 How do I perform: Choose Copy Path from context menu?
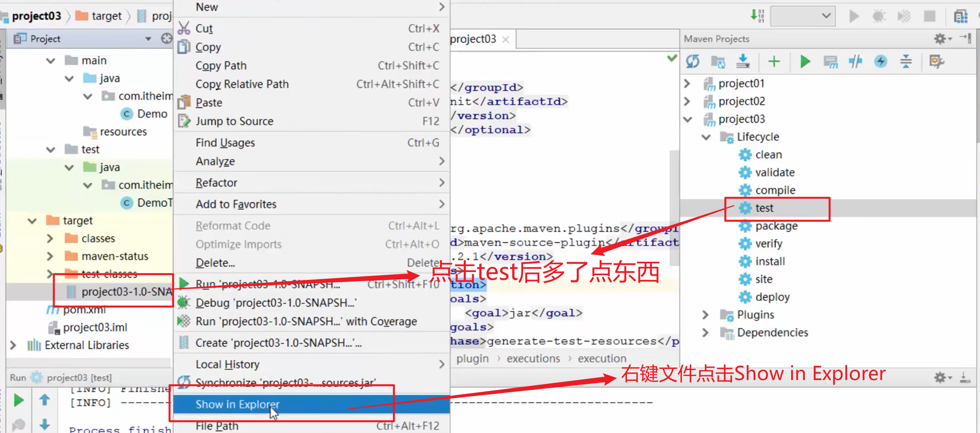coord(221,65)
